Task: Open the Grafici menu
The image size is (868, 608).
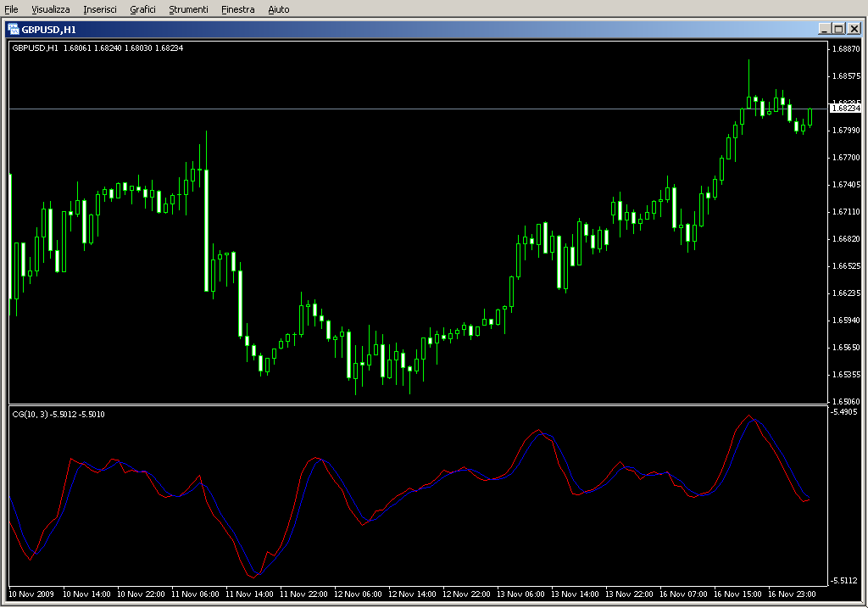Action: pos(142,9)
